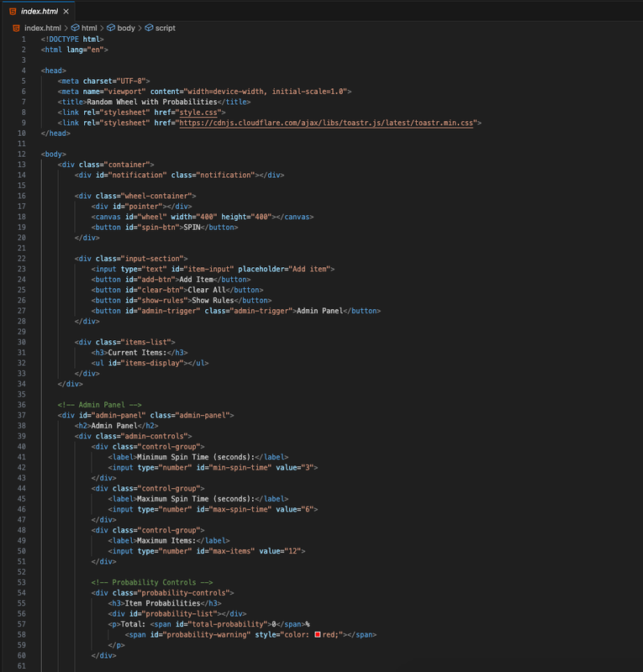Screen dimensions: 643x672
Task: Expand chevron after body breadcrumb
Action: [x=140, y=28]
